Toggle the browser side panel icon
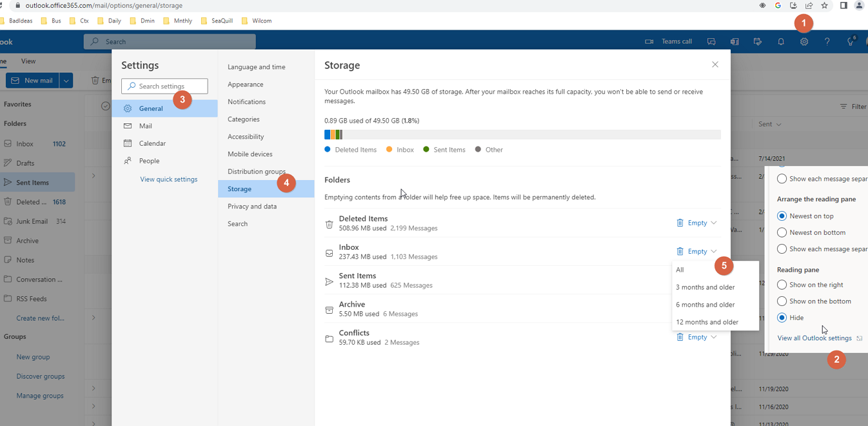Viewport: 868px width, 426px height. click(x=843, y=5)
